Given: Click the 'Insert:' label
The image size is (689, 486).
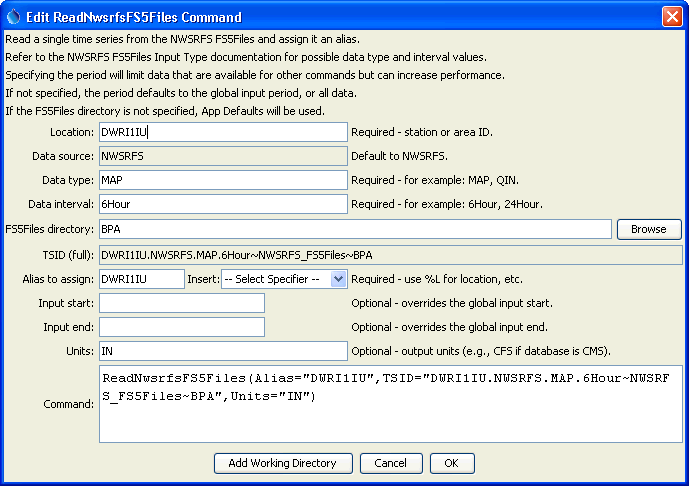Looking at the screenshot, I should (203, 279).
